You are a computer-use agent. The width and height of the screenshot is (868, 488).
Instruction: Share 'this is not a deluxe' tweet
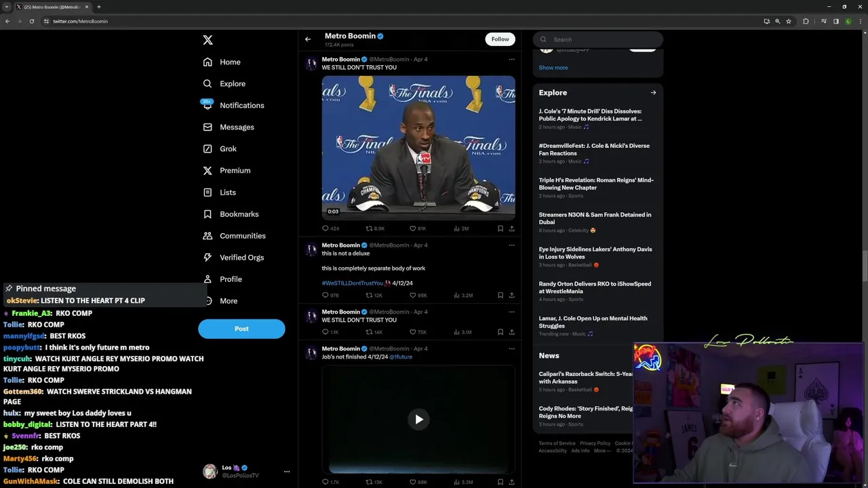coord(511,296)
